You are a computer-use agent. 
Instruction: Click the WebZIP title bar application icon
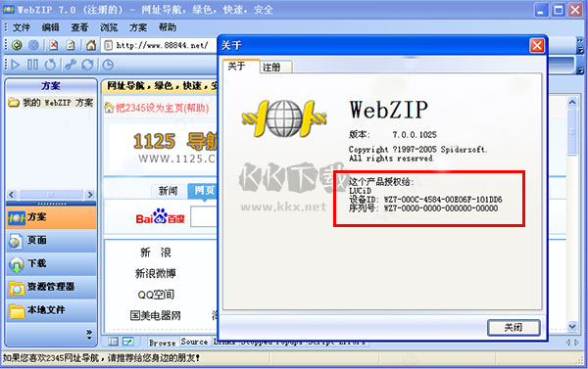[x=9, y=10]
